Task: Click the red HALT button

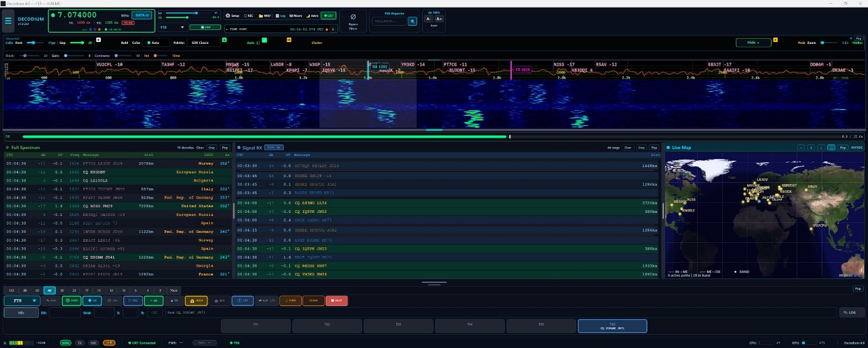Action: 336,300
